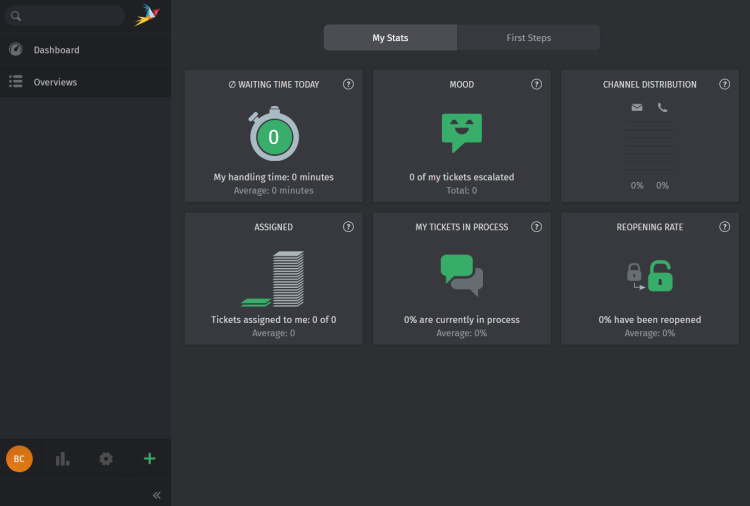Click the green unlocked padlock graphic

(660, 275)
